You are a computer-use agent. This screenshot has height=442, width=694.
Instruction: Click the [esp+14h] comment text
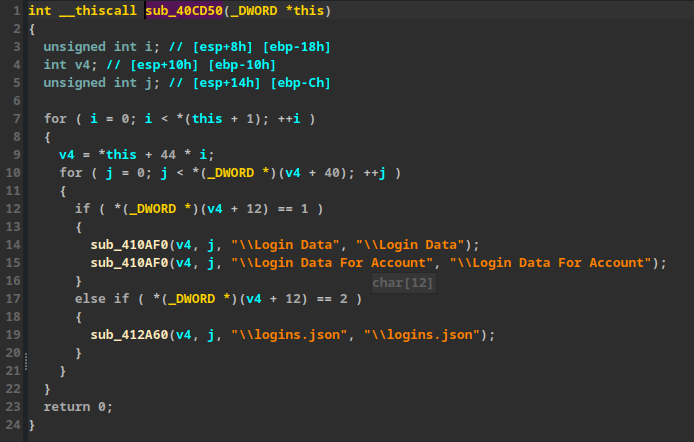pyautogui.click(x=227, y=83)
